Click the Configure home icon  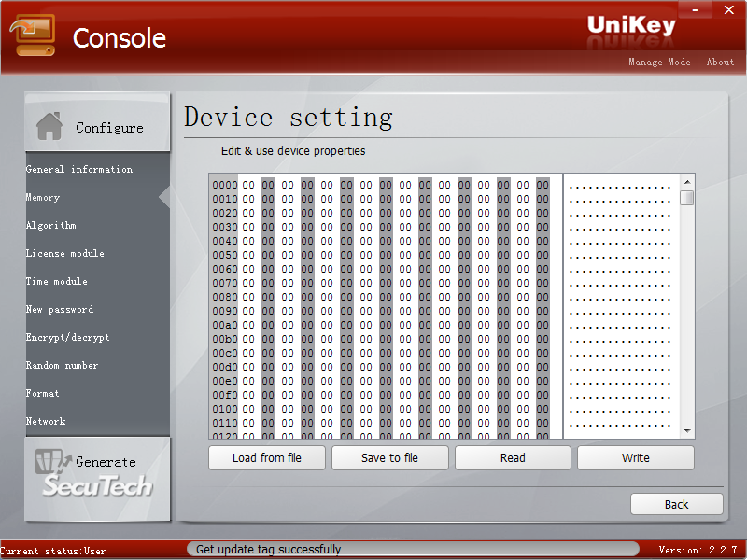click(49, 126)
